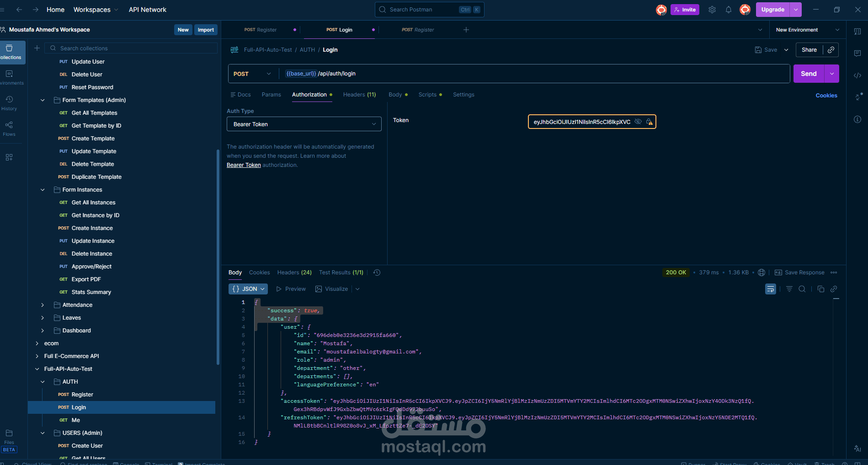Go forward using the right arrow
The width and height of the screenshot is (868, 465).
(x=36, y=10)
